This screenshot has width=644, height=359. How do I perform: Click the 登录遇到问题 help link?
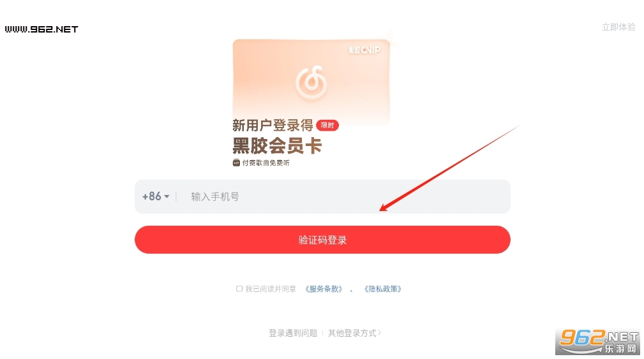pos(293,333)
